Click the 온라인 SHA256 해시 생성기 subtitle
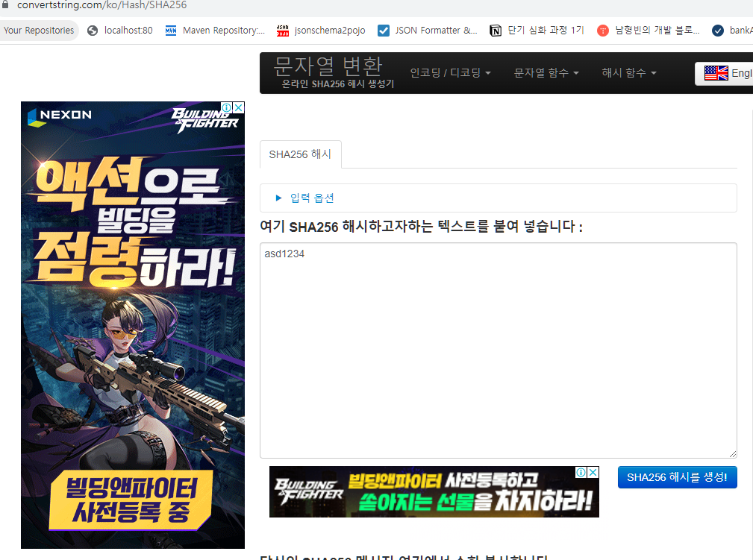The height and width of the screenshot is (560, 753). pos(337,84)
